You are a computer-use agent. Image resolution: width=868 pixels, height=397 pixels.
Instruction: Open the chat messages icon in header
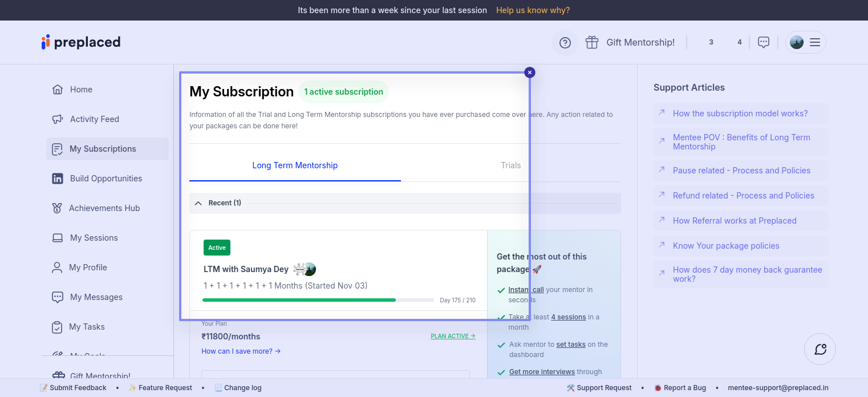pos(763,42)
